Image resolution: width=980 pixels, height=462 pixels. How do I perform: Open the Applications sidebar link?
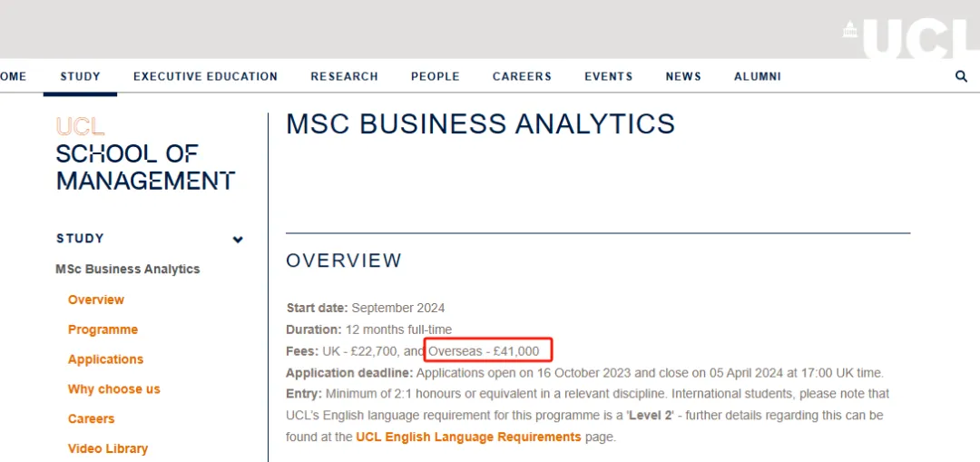click(x=105, y=359)
